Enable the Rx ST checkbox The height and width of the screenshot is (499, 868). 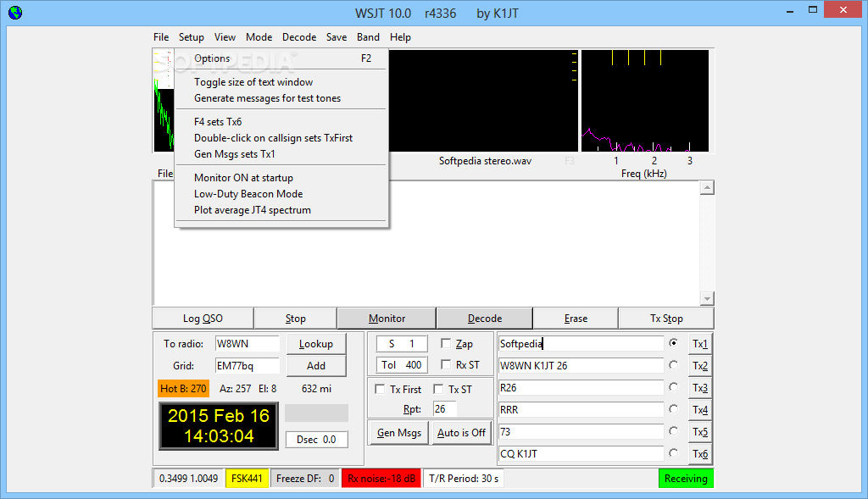(x=446, y=364)
